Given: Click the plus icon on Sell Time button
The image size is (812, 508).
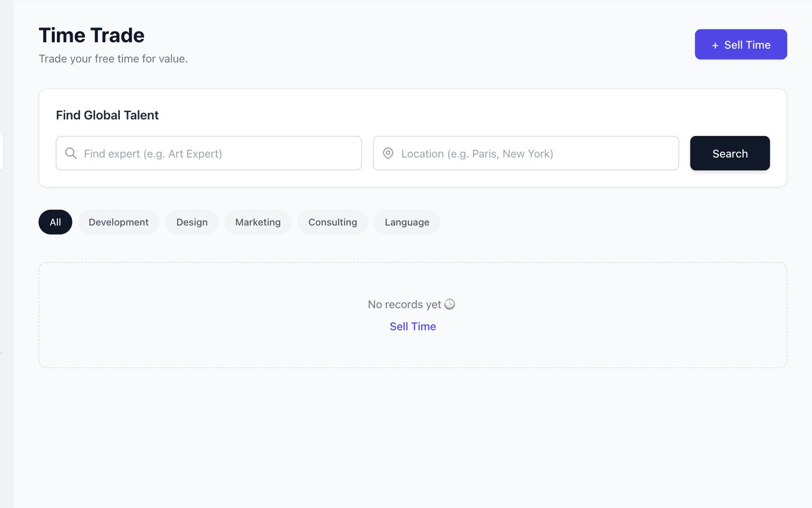Looking at the screenshot, I should click(715, 45).
